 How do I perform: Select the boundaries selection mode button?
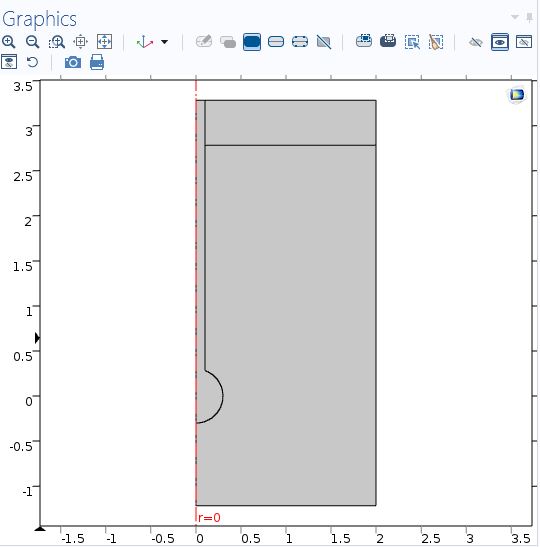tap(276, 42)
